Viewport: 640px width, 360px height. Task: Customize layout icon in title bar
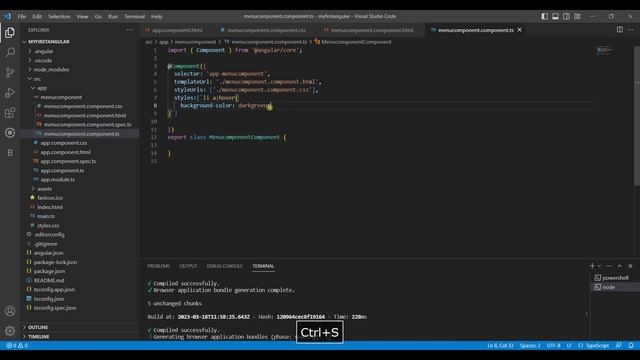coord(577,16)
